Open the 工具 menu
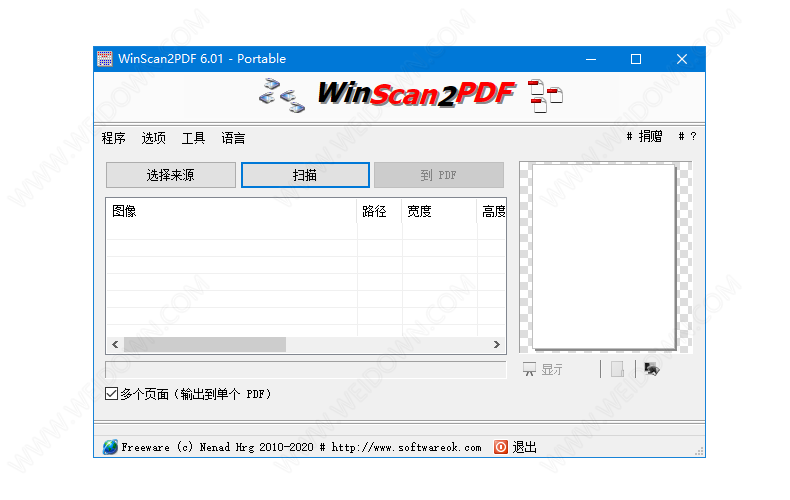 click(193, 138)
